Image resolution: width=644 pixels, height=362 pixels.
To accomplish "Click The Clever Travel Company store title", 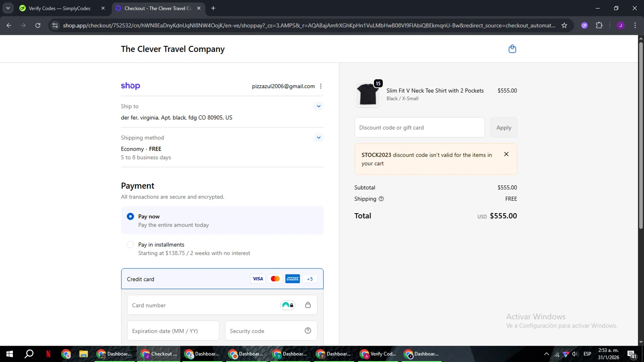I will [173, 49].
